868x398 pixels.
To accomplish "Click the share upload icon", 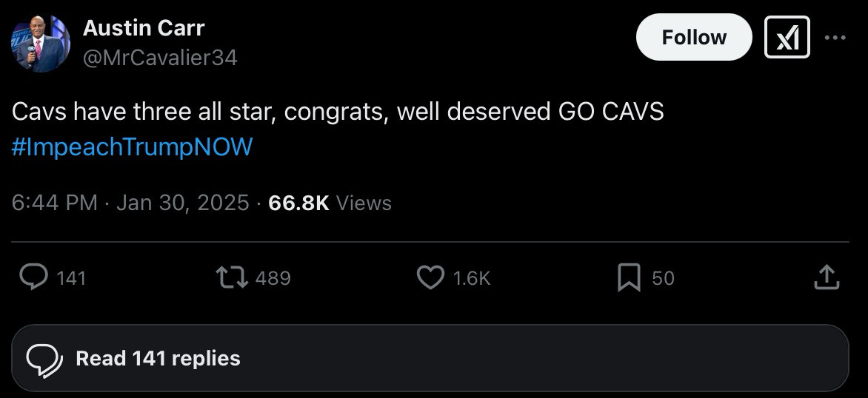I will [x=827, y=277].
